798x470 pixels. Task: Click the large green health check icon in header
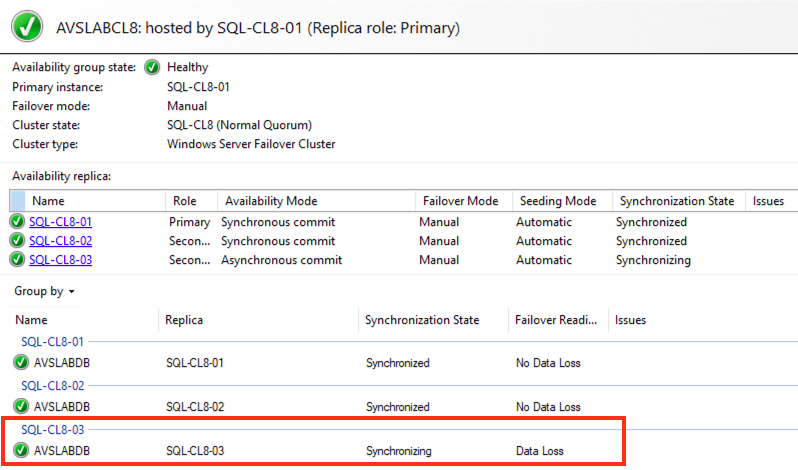coord(26,27)
